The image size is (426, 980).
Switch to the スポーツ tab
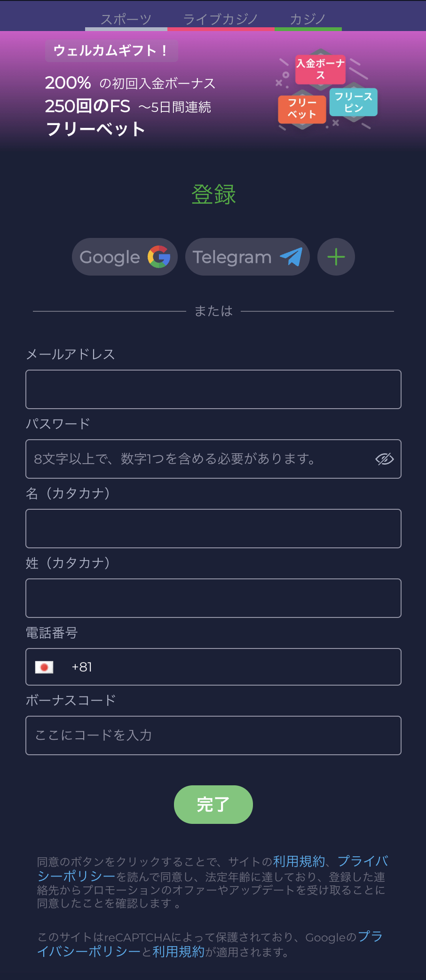126,19
